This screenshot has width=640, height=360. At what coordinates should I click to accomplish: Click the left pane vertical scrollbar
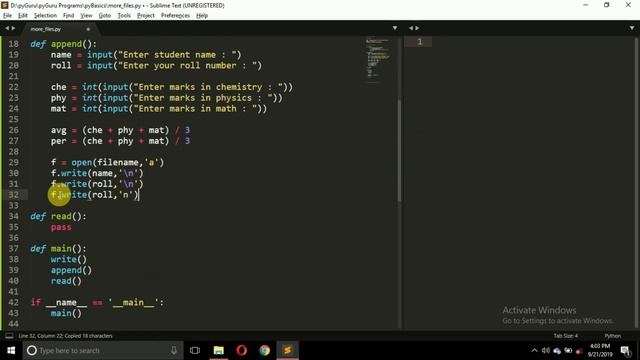399,150
